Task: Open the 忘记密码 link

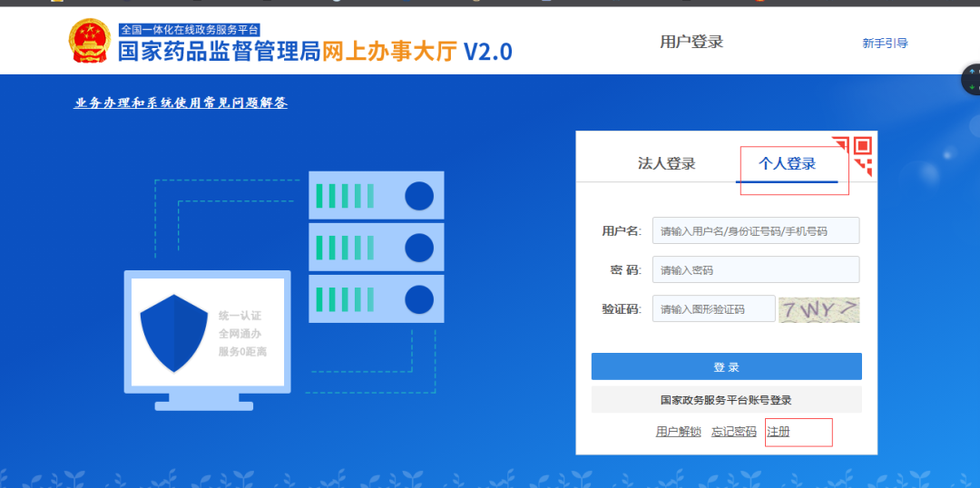Action: pyautogui.click(x=734, y=432)
